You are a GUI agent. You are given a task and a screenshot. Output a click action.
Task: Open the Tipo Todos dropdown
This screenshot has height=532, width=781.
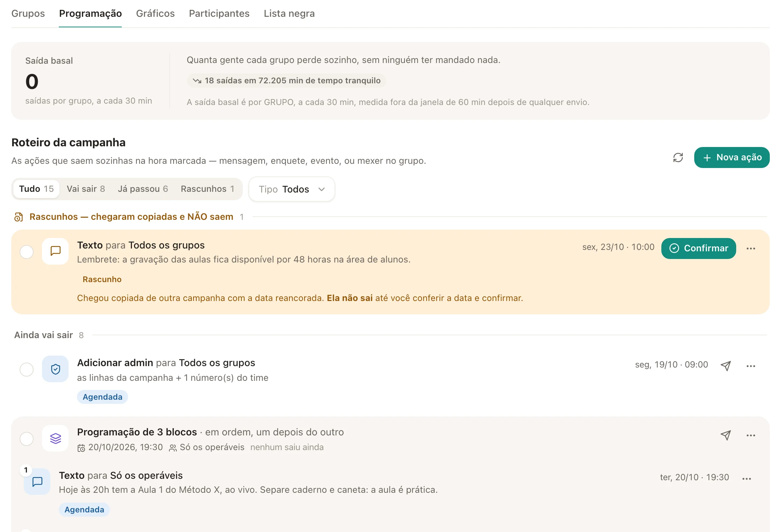(291, 189)
